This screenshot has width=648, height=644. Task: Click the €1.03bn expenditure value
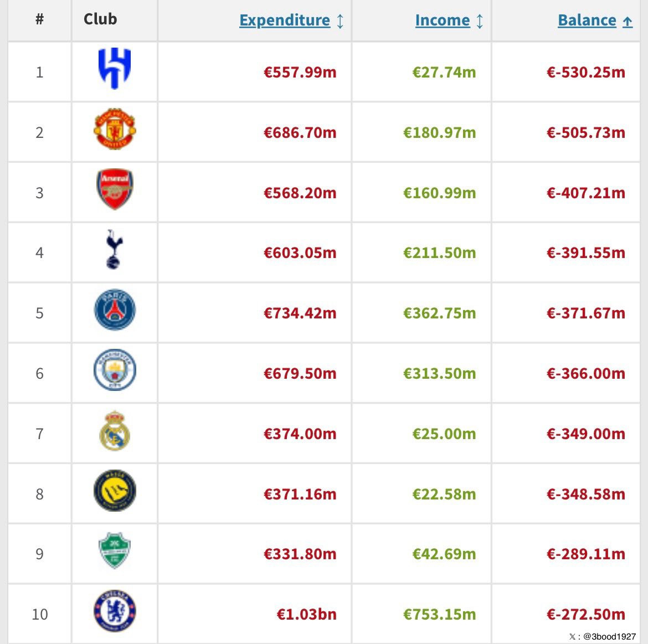coord(307,614)
